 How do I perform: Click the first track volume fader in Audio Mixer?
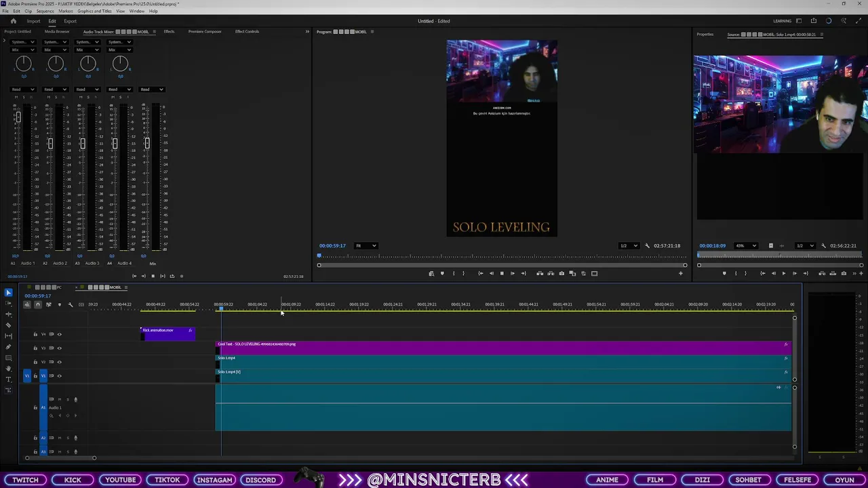tap(18, 118)
